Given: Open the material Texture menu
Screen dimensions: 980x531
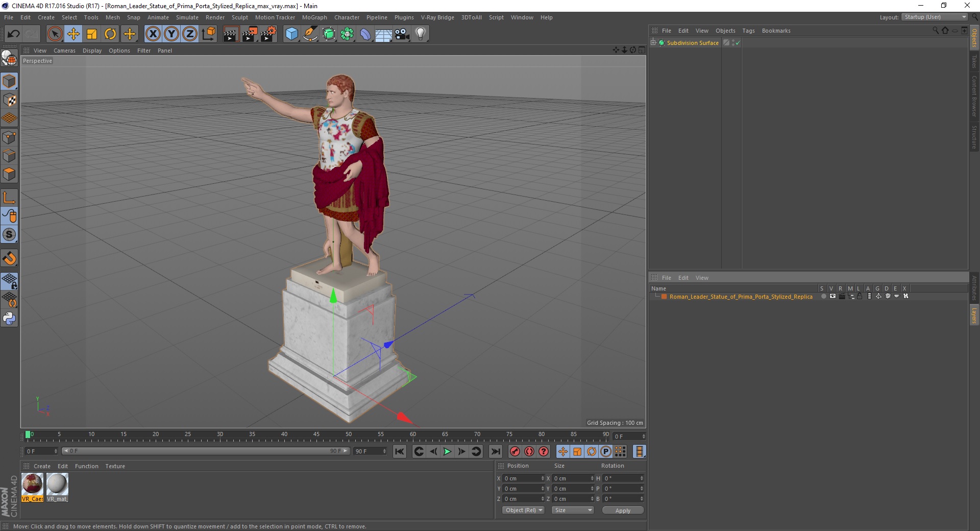Looking at the screenshot, I should pyautogui.click(x=115, y=466).
